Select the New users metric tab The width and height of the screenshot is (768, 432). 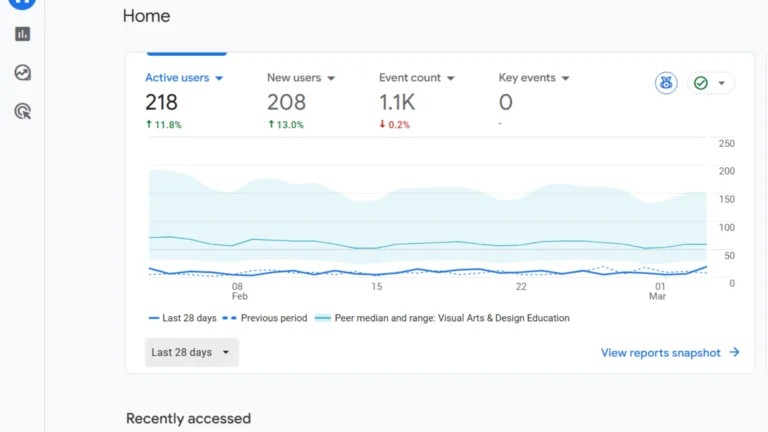(x=294, y=78)
